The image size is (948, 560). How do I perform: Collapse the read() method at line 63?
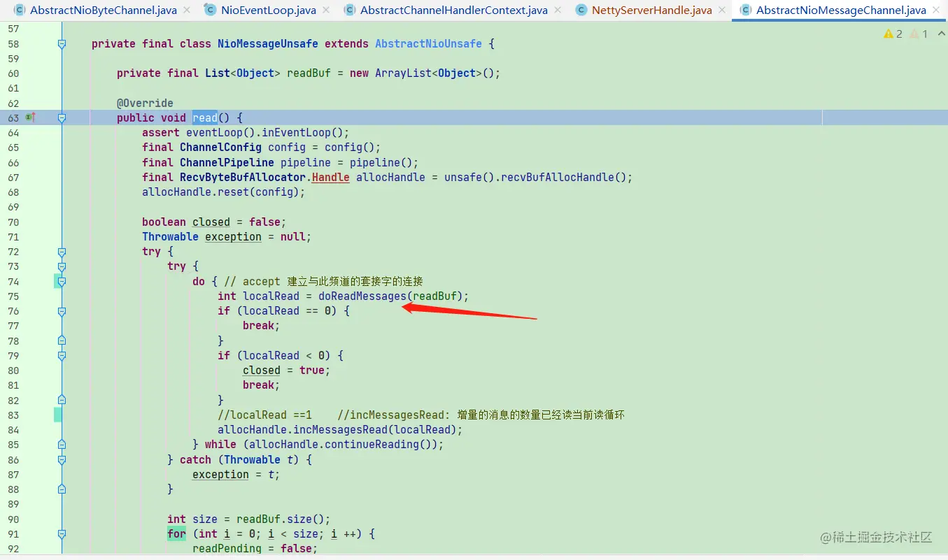(x=62, y=118)
